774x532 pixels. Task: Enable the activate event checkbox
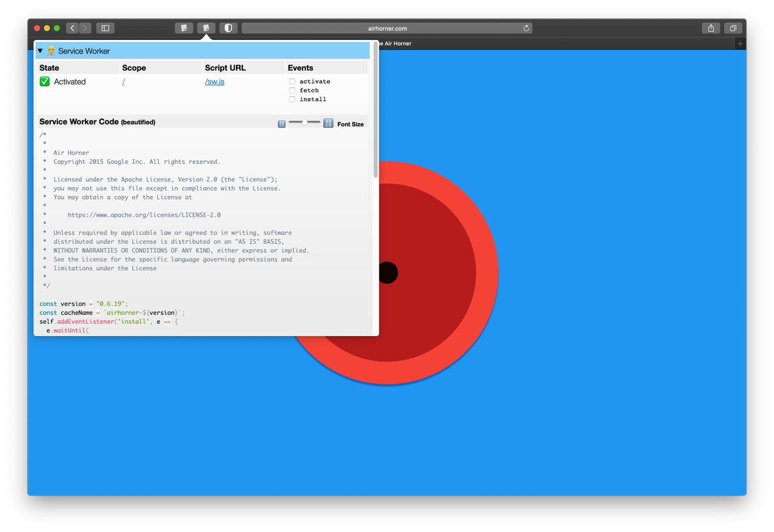292,81
